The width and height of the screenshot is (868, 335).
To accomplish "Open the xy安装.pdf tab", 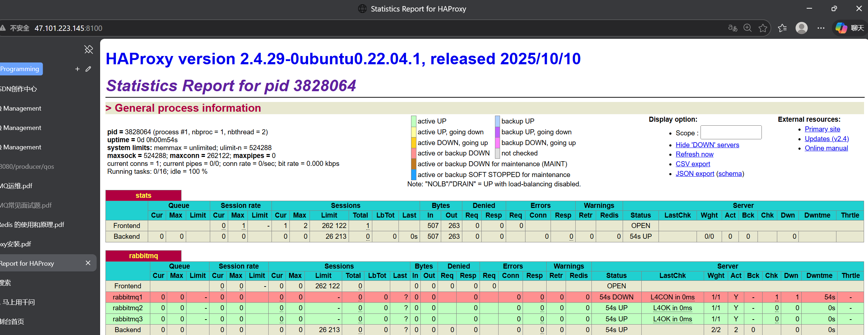I will [16, 244].
